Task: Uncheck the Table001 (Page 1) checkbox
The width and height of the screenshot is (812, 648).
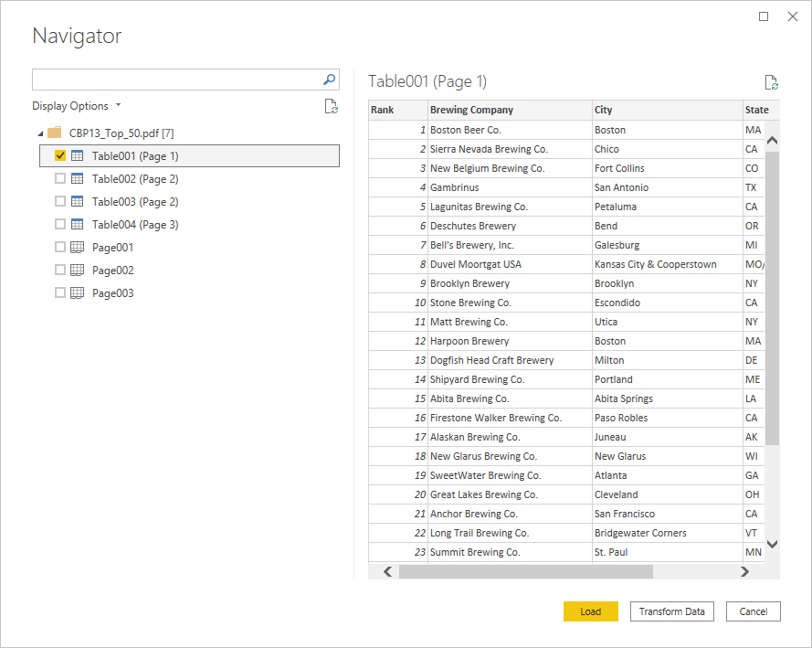Action: pyautogui.click(x=60, y=155)
